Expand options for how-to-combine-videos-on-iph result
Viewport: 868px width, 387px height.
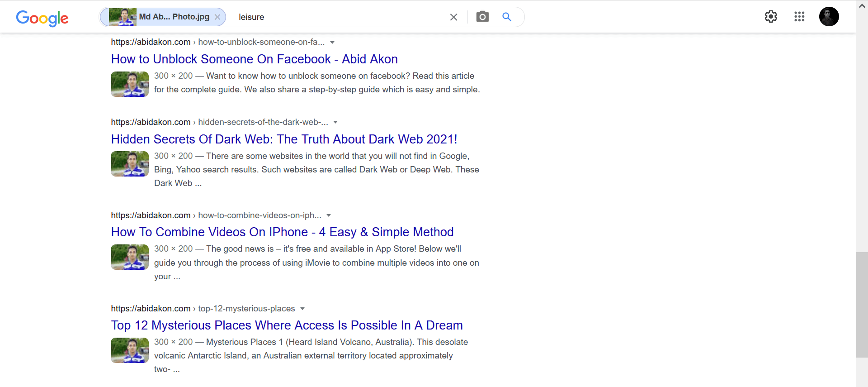pyautogui.click(x=329, y=215)
